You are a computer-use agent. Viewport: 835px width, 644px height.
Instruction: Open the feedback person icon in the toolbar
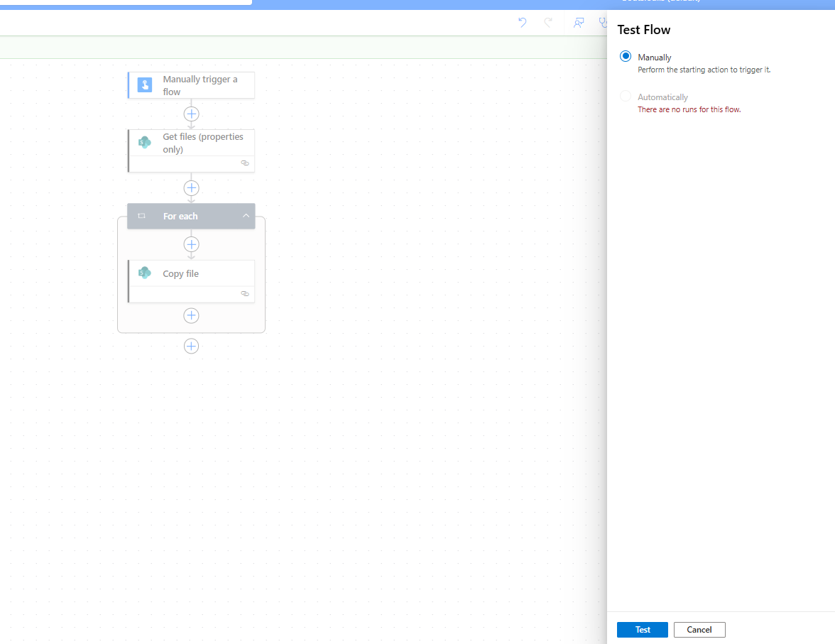click(x=579, y=23)
